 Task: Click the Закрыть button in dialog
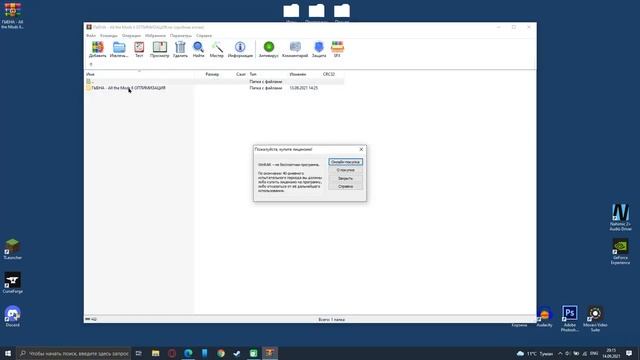point(345,178)
